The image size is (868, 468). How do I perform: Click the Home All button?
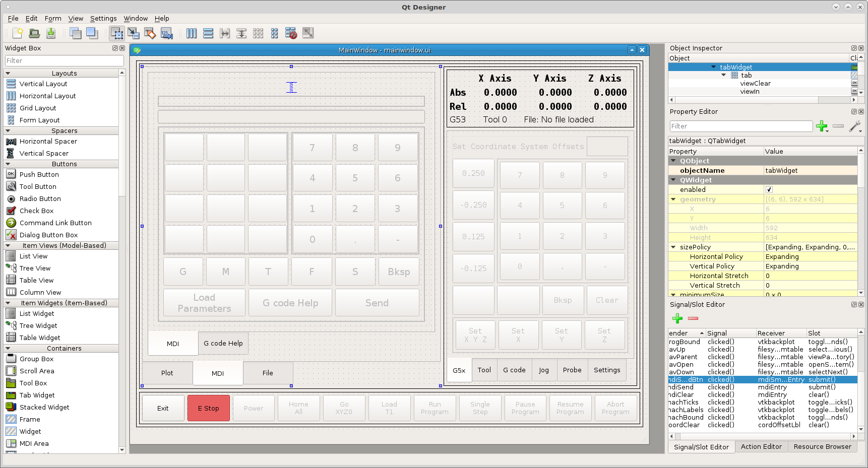click(298, 408)
